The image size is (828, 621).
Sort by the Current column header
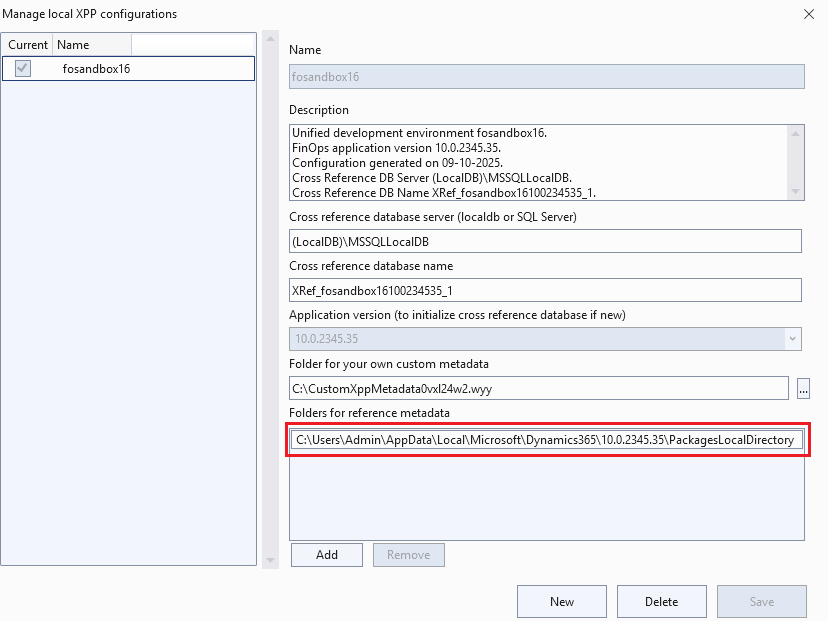[x=27, y=45]
